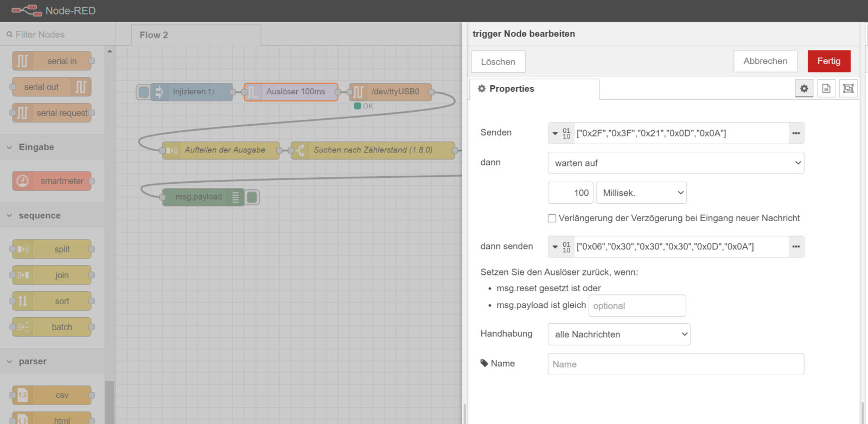Open node appearance icon
This screenshot has width=868, height=424.
pyautogui.click(x=848, y=88)
